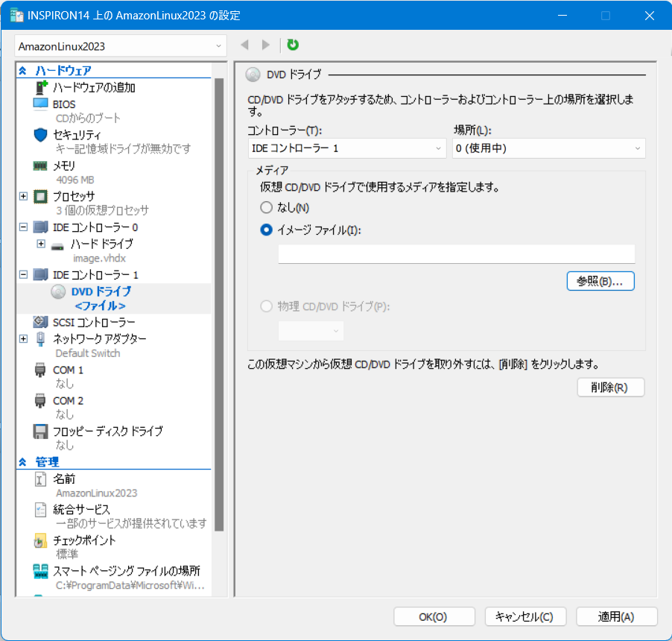Click the add hardware icon

point(41,87)
